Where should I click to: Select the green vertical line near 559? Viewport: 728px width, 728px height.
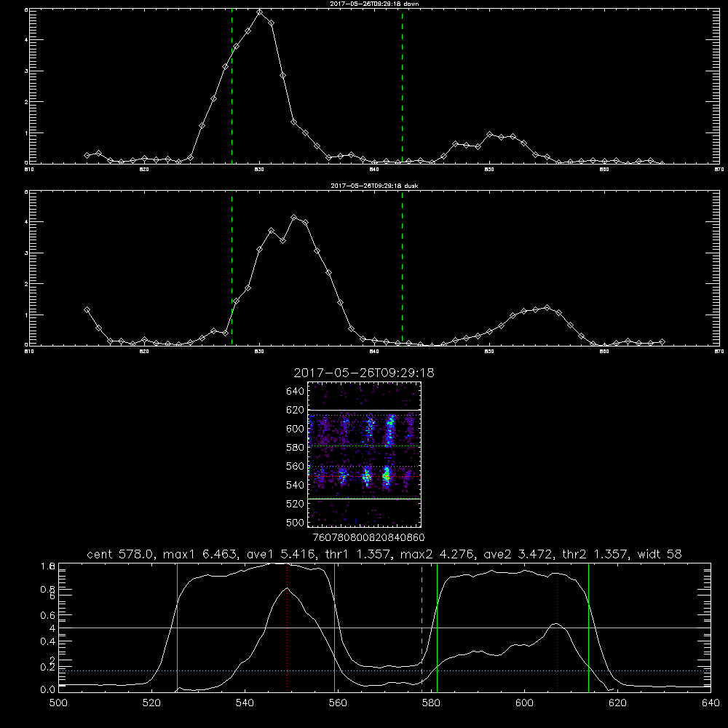point(335,627)
